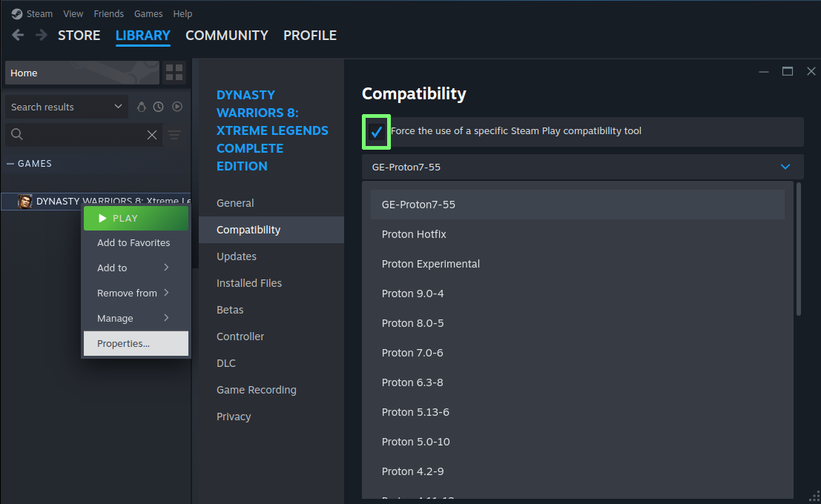The width and height of the screenshot is (821, 504).
Task: Open the Search results dropdown
Action: (x=66, y=107)
